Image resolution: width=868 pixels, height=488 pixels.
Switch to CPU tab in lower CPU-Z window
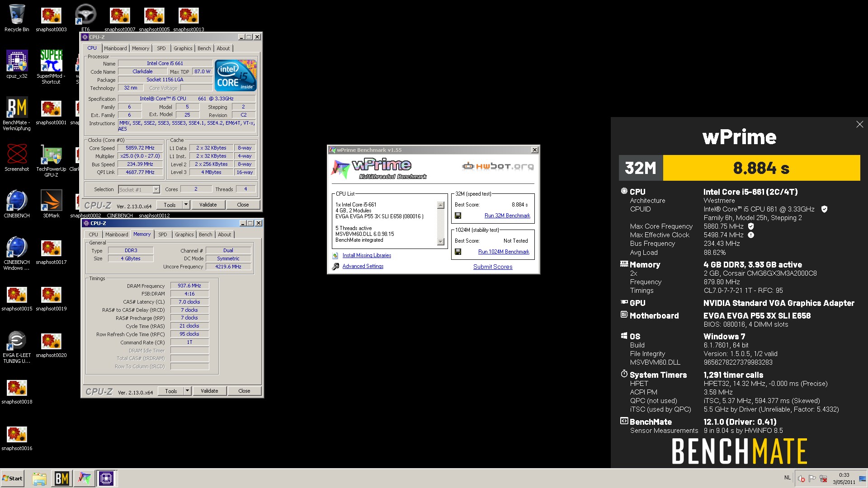click(x=94, y=235)
